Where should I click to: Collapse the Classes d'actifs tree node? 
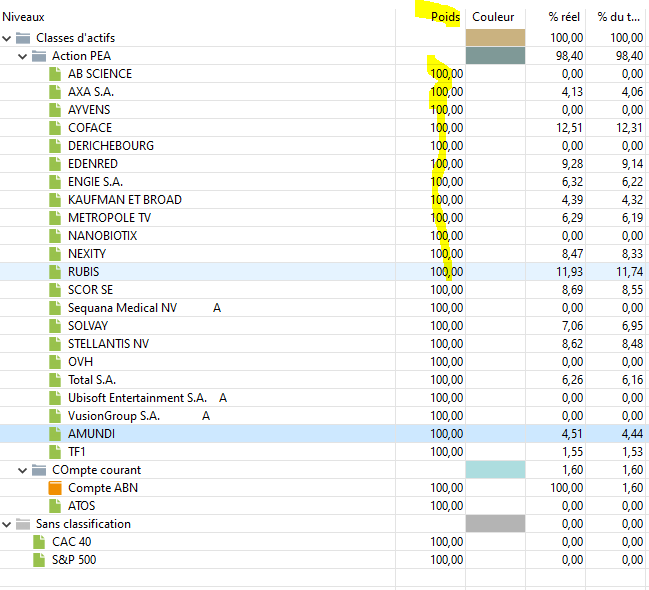6,39
